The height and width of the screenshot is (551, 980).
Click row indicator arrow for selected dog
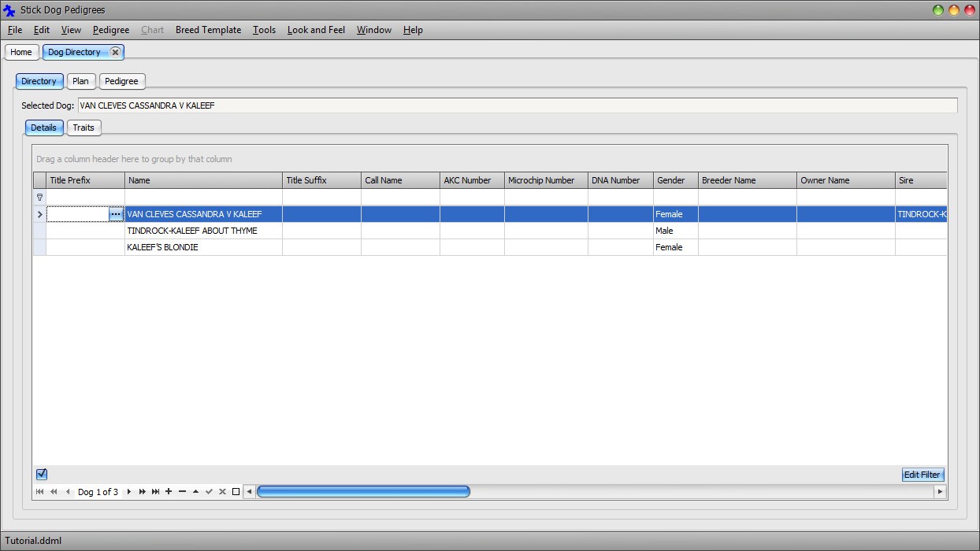click(39, 214)
